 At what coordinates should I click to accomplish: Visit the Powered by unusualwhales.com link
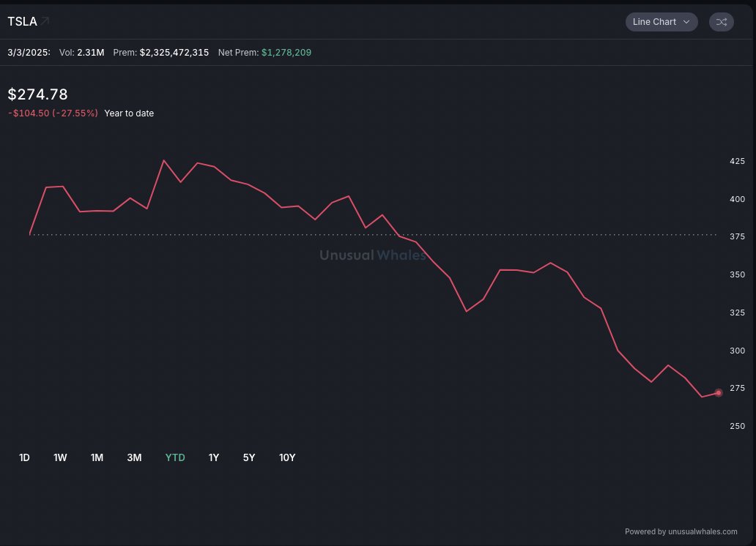click(x=681, y=531)
